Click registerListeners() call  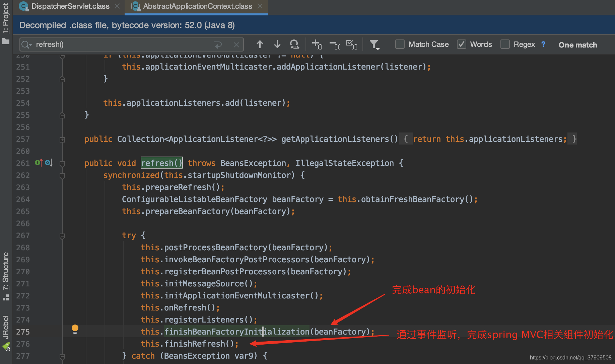[x=208, y=320]
